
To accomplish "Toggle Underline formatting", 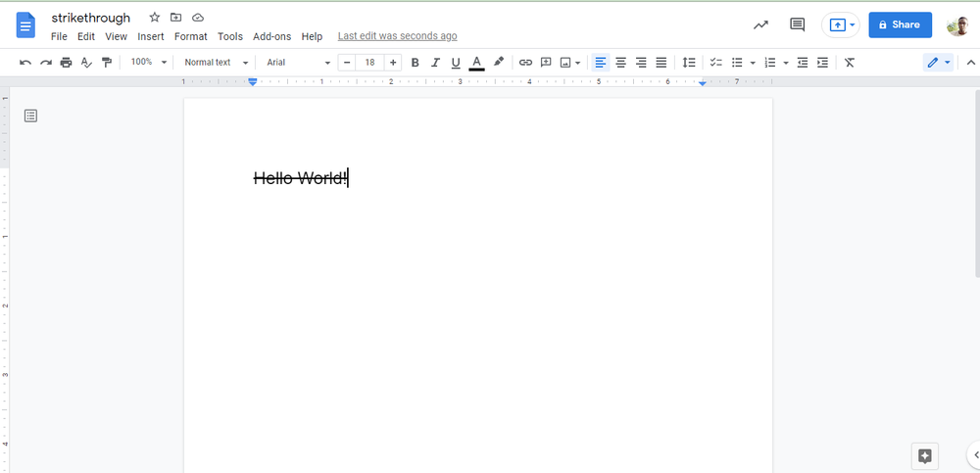I will (456, 63).
